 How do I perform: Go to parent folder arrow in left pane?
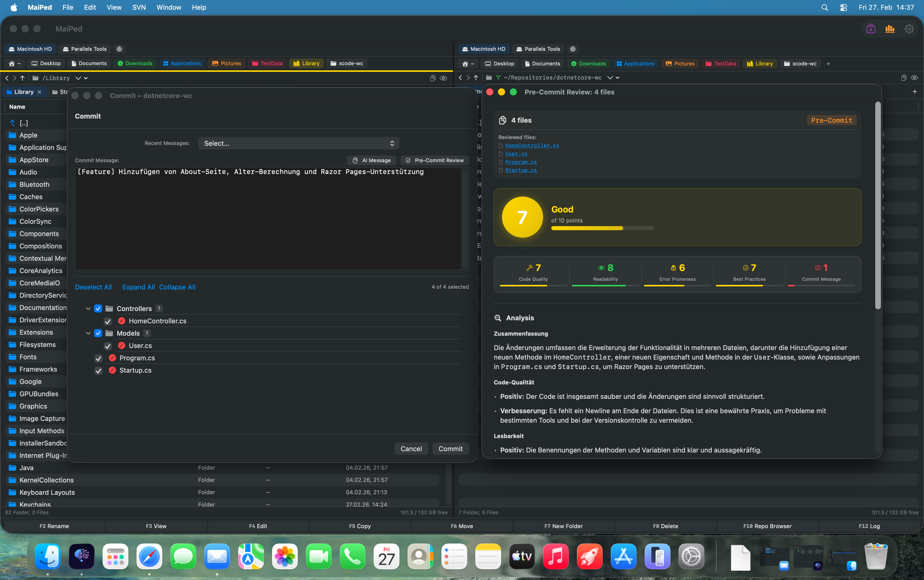22,78
